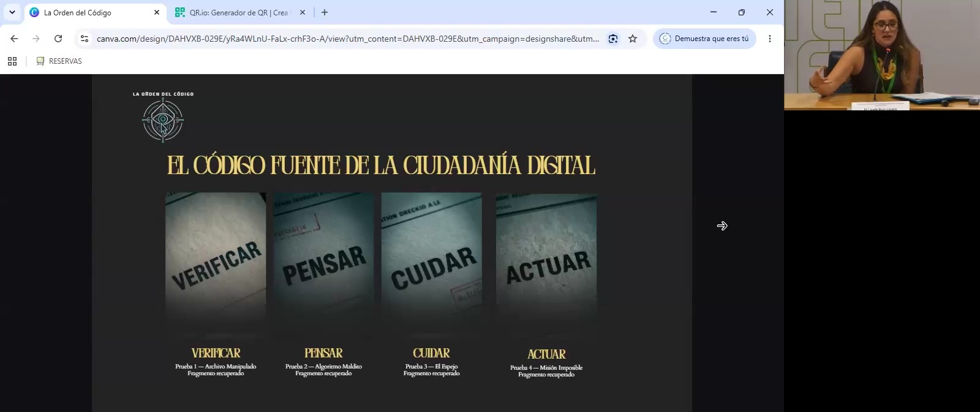Click 'LA ORDEN DEL CÓDIGO' small header text
This screenshot has height=412, width=980.
[163, 94]
